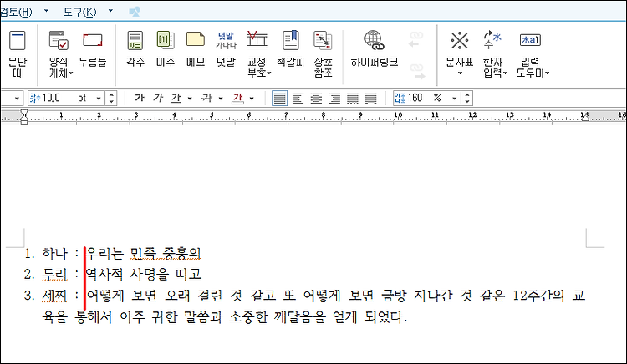Image resolution: width=627 pixels, height=364 pixels.
Task: Click the text 역사적 사명을 띠고
Action: click(x=144, y=274)
